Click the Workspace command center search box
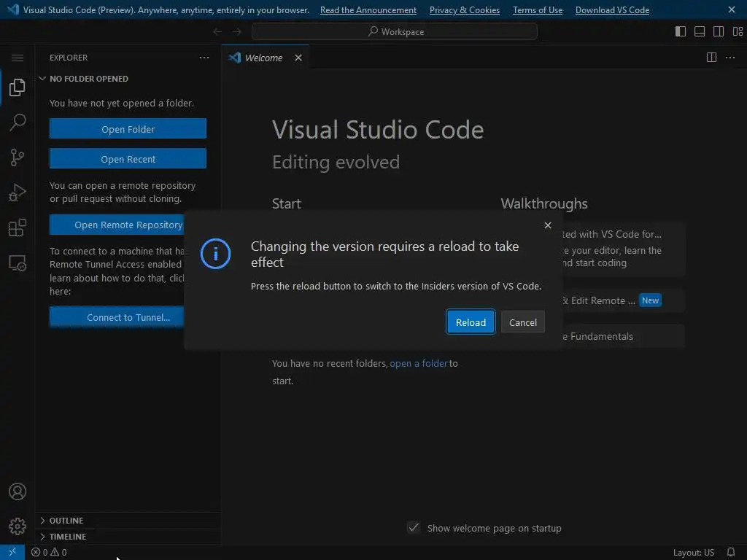The image size is (747, 560). coord(395,31)
